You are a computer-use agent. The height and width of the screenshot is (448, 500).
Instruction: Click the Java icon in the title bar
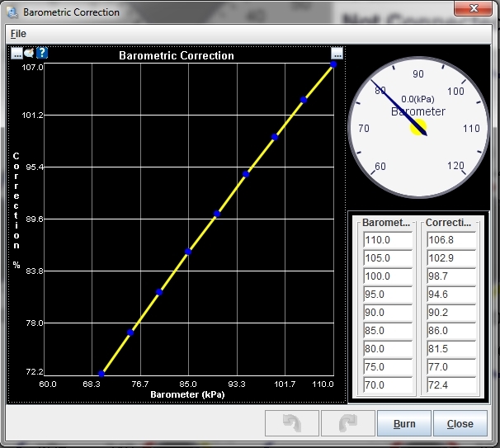pos(12,12)
